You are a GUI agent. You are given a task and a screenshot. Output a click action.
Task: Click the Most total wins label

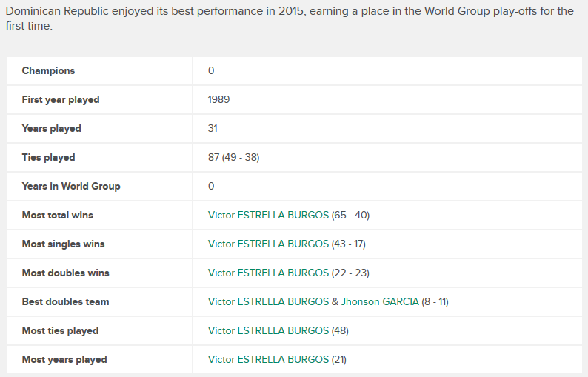pyautogui.click(x=58, y=215)
